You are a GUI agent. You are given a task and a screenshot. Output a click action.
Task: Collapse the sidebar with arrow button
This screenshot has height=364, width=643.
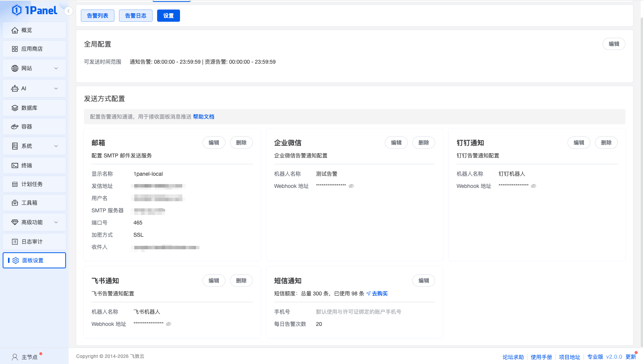click(x=69, y=11)
